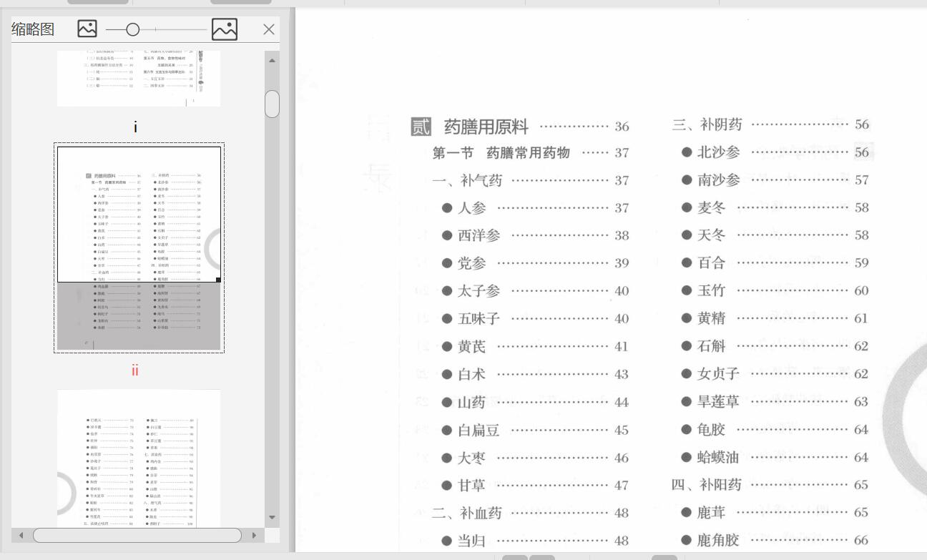Click the 女贞子 entry
Image resolution: width=927 pixels, height=560 pixels.
775,373
